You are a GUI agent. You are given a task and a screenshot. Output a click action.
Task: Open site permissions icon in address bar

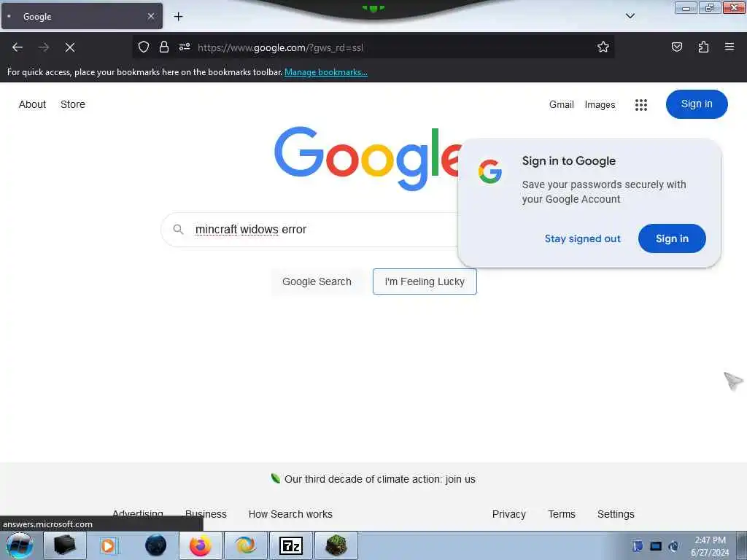coord(185,47)
